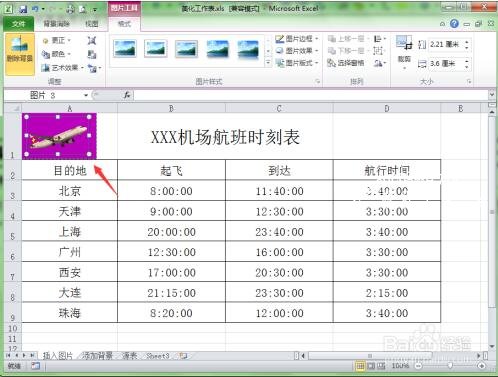Apply the fourth picture style thumbnail

pyautogui.click(x=218, y=49)
